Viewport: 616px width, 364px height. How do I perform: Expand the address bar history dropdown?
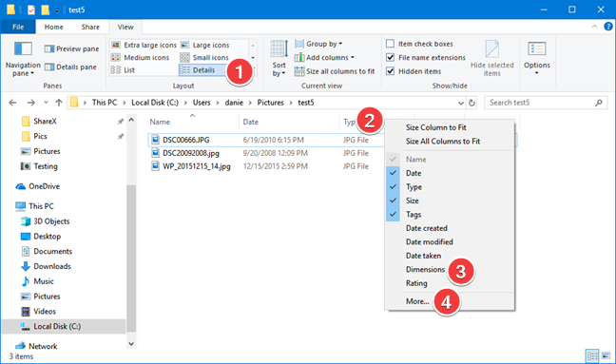[461, 103]
